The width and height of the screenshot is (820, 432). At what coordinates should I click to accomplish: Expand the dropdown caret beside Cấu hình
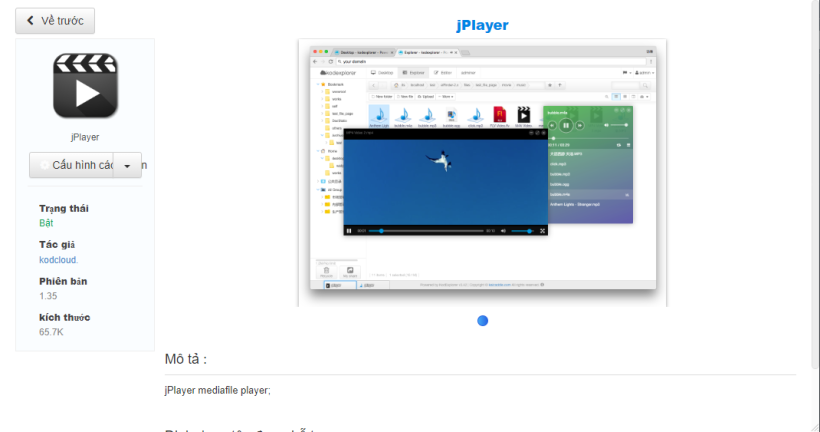click(x=127, y=165)
